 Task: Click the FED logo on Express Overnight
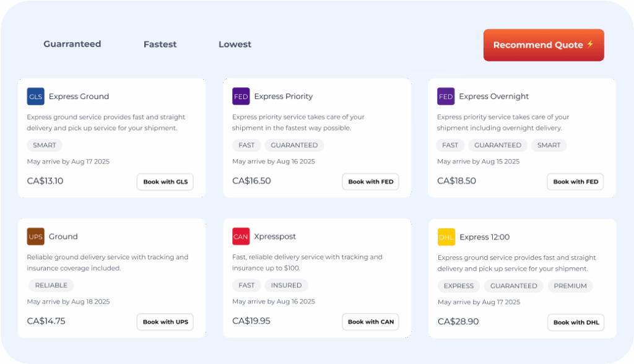[446, 97]
